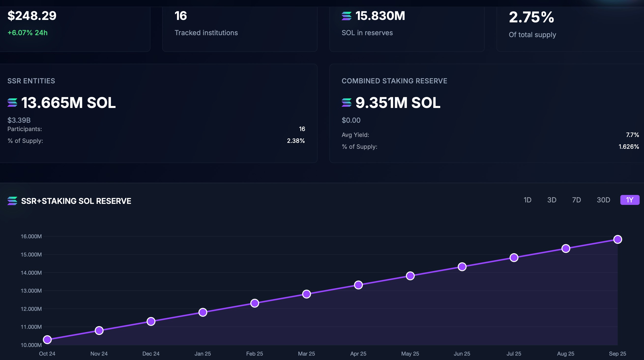The width and height of the screenshot is (644, 360).
Task: Click the SSR ENTITIES card heading
Action: 31,81
